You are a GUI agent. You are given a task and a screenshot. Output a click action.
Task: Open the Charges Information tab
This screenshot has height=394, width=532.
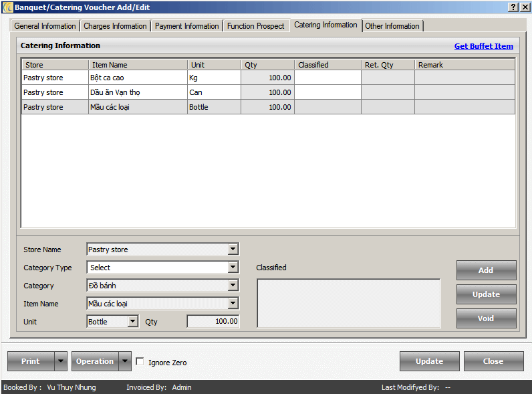115,26
